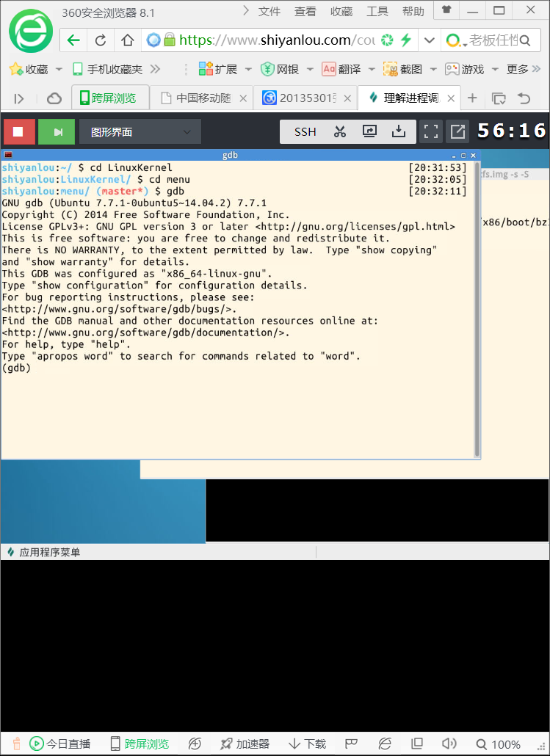Image resolution: width=550 pixels, height=756 pixels.
Task: Click 跨屏浏览 in the status bar
Action: [140, 744]
